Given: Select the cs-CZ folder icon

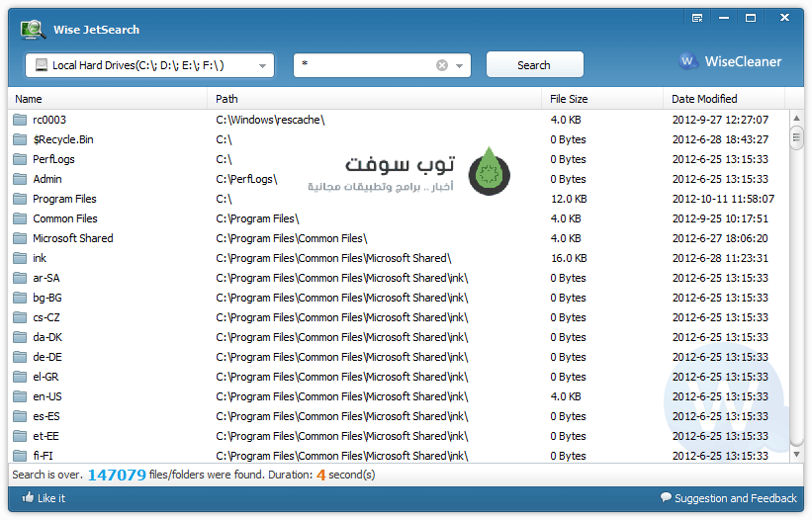Looking at the screenshot, I should coord(20,317).
